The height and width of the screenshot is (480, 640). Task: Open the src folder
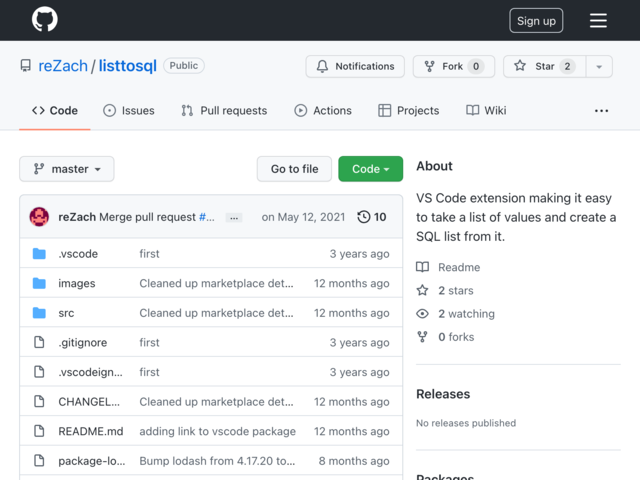point(66,313)
